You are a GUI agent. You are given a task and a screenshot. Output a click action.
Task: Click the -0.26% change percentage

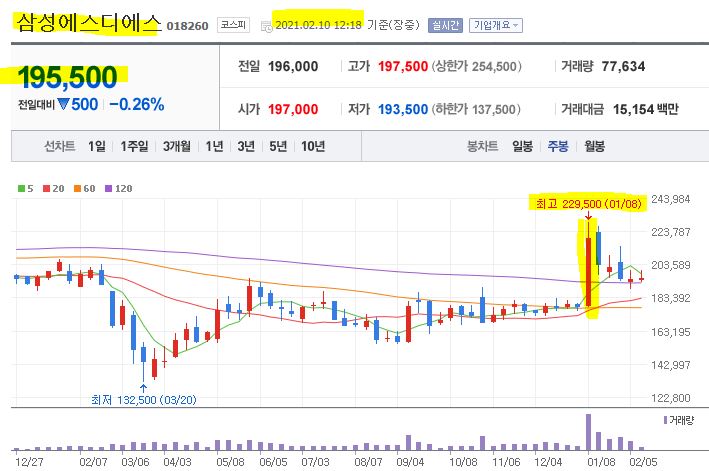(x=137, y=104)
